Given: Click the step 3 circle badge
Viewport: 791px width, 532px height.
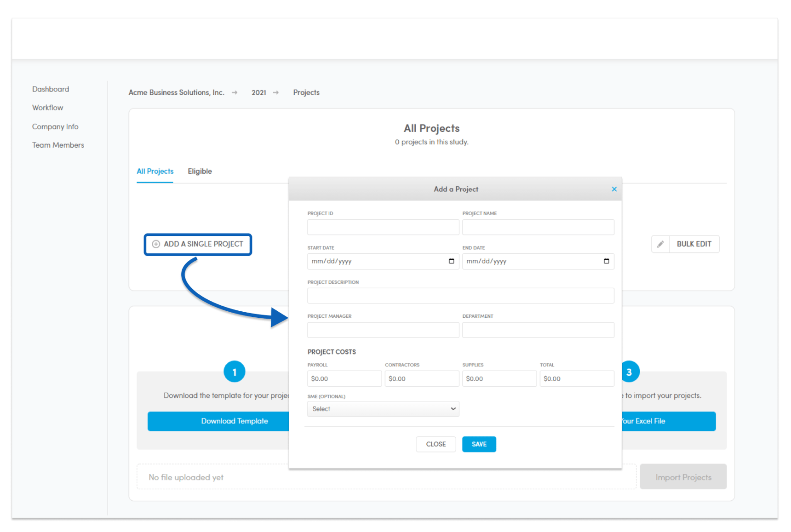Looking at the screenshot, I should pyautogui.click(x=629, y=372).
